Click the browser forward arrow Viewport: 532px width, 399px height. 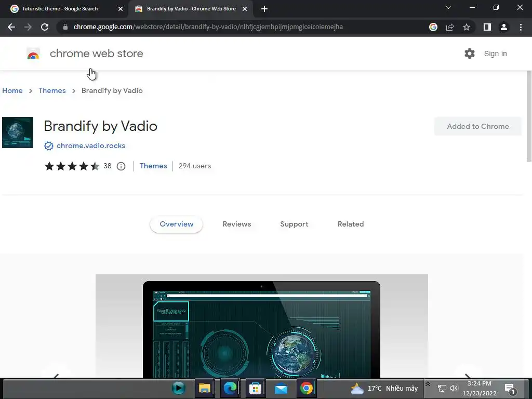(28, 27)
